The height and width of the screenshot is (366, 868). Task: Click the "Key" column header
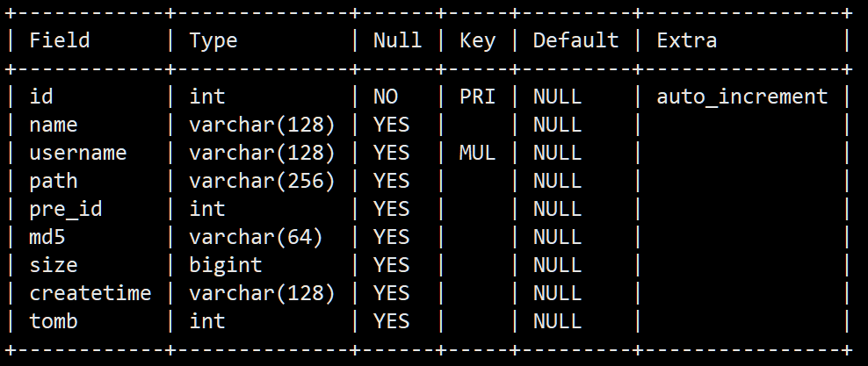(477, 40)
